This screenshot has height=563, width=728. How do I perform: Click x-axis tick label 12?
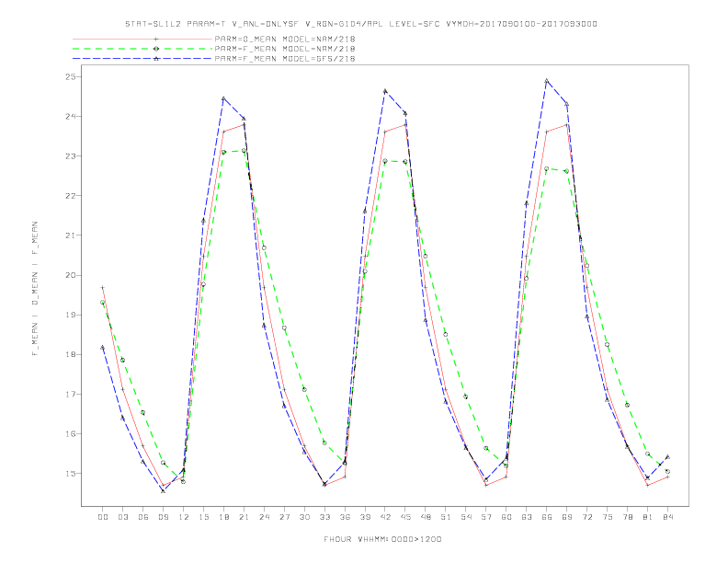184,517
